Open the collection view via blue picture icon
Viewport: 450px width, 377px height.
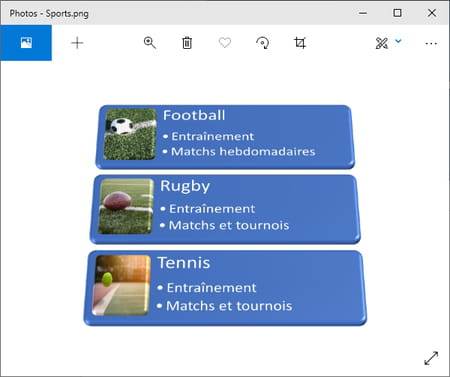coord(26,43)
